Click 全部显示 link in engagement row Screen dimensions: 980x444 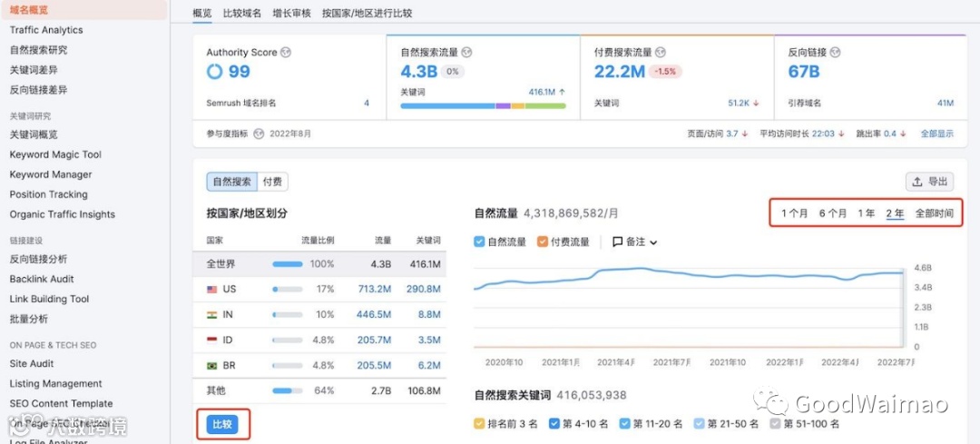click(936, 133)
